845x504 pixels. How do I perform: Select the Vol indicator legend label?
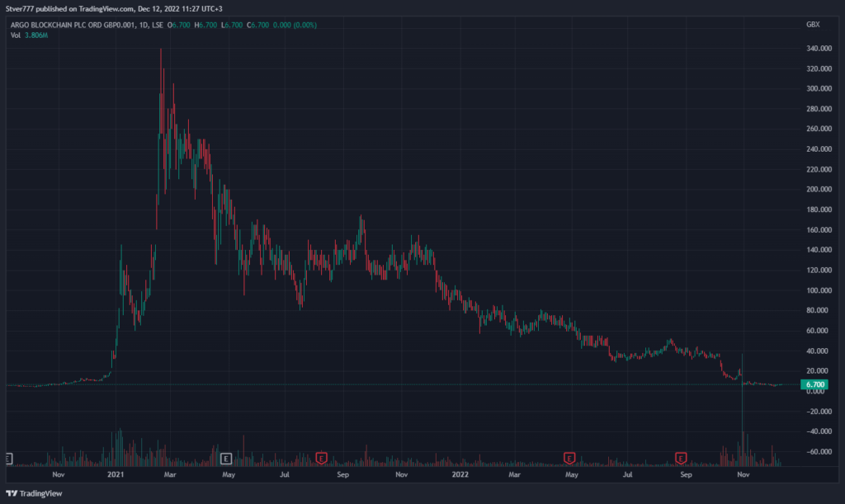click(x=15, y=35)
